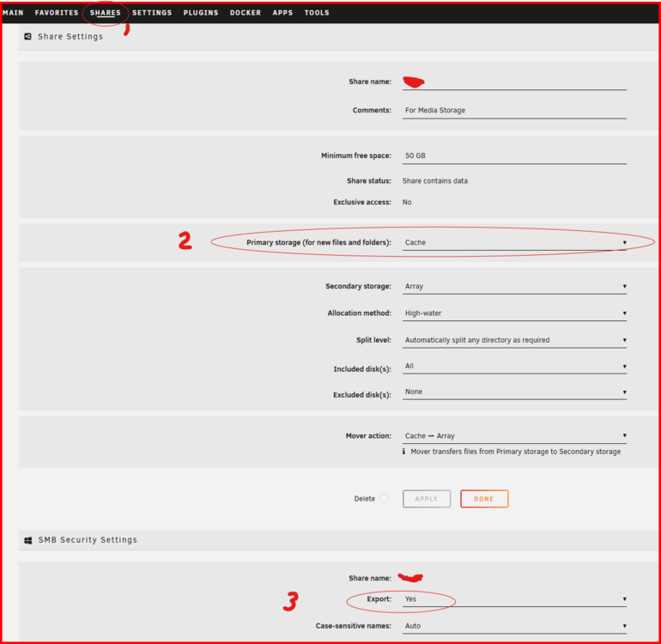Open the Included disk(s) dropdown
The image size is (661, 644).
tap(514, 366)
